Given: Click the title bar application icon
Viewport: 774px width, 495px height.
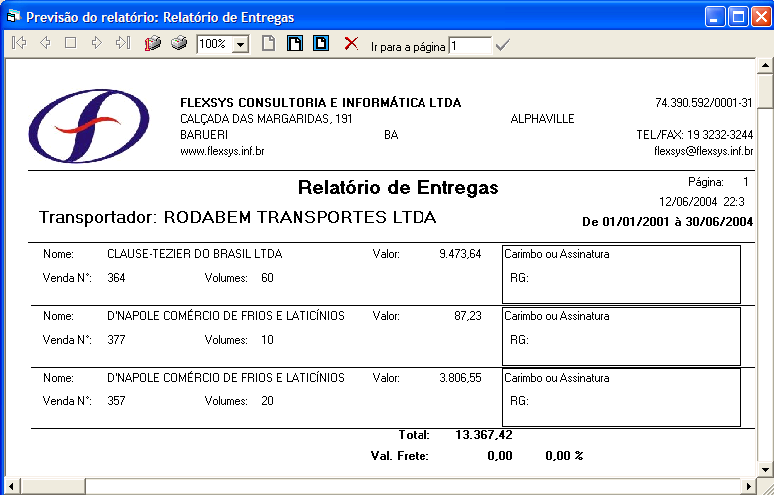Looking at the screenshot, I should (x=13, y=16).
